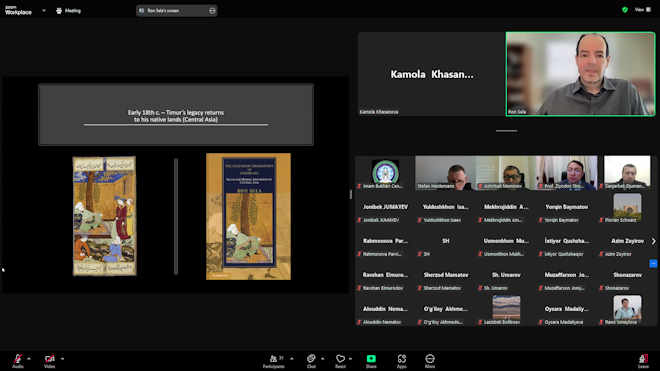Image resolution: width=660 pixels, height=371 pixels.
Task: Start camera using the Video button
Action: coord(50,360)
